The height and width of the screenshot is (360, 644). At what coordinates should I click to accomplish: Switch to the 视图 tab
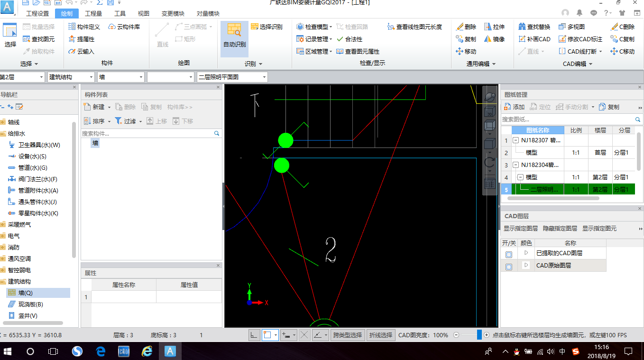tap(143, 13)
